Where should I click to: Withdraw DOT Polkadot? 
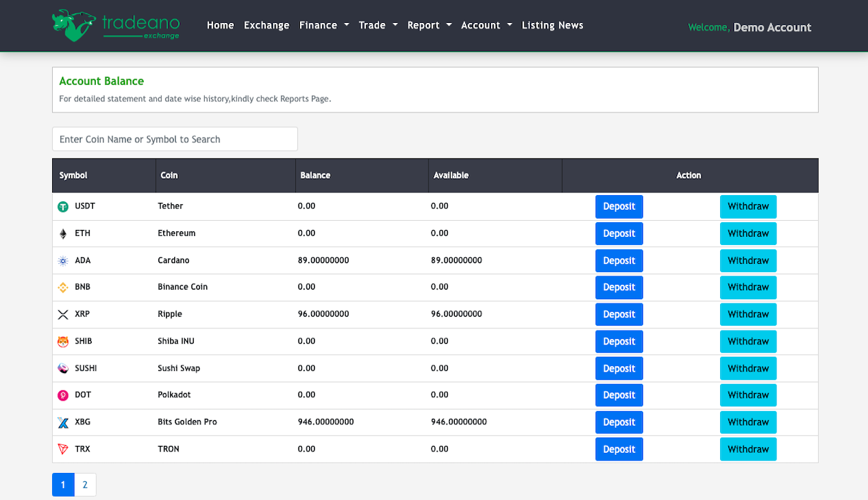[749, 394]
